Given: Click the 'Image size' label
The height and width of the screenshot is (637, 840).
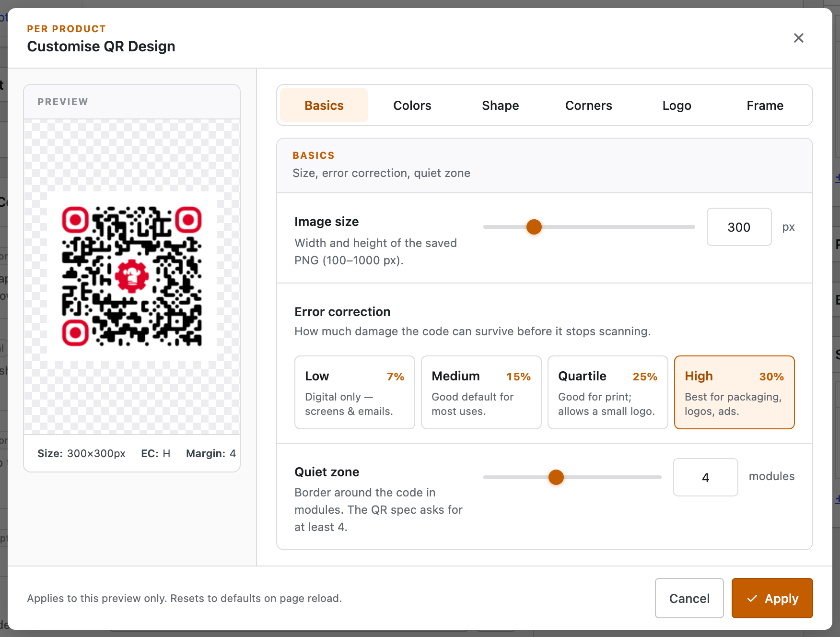Looking at the screenshot, I should [x=327, y=222].
